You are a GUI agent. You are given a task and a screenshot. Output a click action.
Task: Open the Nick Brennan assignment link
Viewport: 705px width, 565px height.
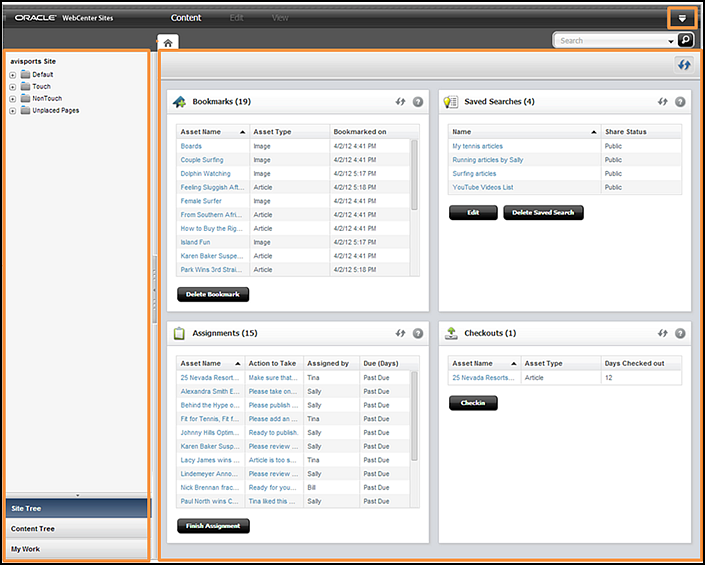209,487
